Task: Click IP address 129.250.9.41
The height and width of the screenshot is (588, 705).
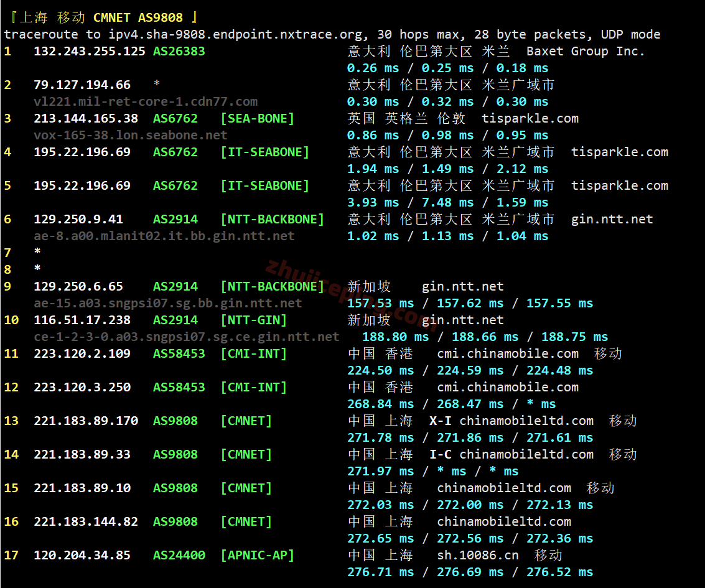Action: [x=78, y=220]
